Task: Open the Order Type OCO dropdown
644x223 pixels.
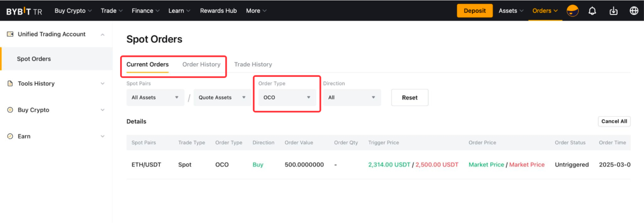Action: [x=287, y=98]
